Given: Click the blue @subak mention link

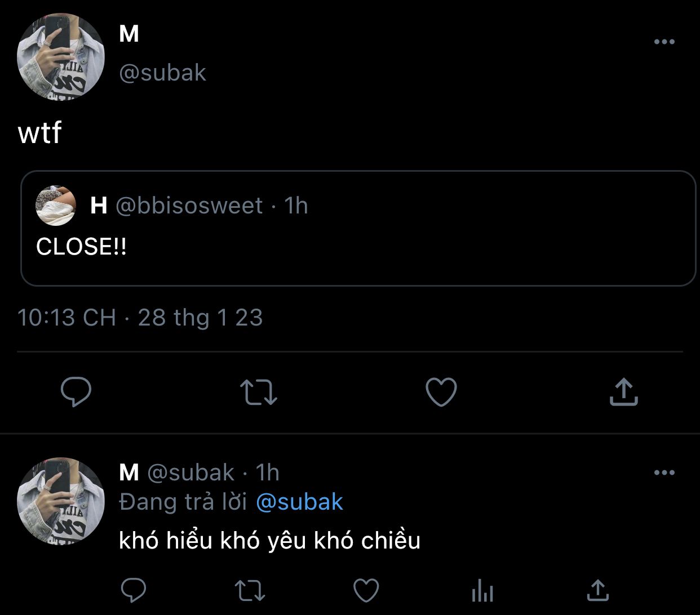Looking at the screenshot, I should 299,502.
